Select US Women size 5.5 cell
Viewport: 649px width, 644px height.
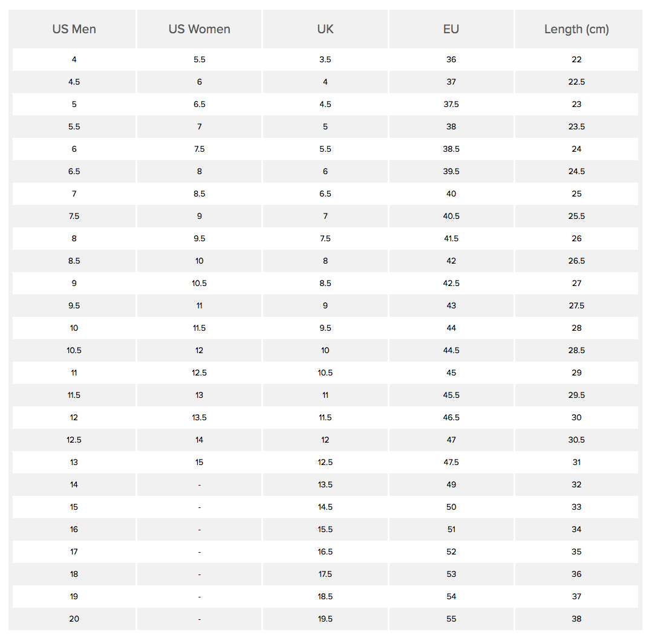200,59
